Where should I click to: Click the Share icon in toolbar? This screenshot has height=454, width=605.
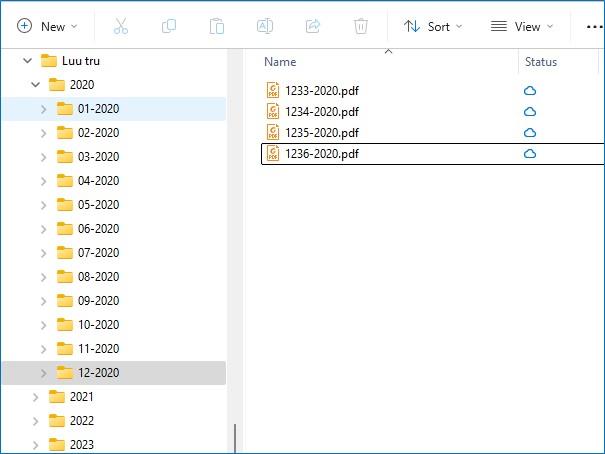[313, 26]
